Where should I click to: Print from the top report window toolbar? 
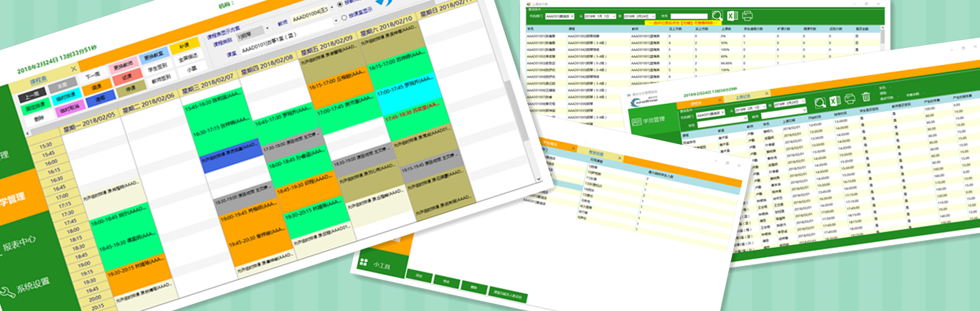[x=748, y=15]
